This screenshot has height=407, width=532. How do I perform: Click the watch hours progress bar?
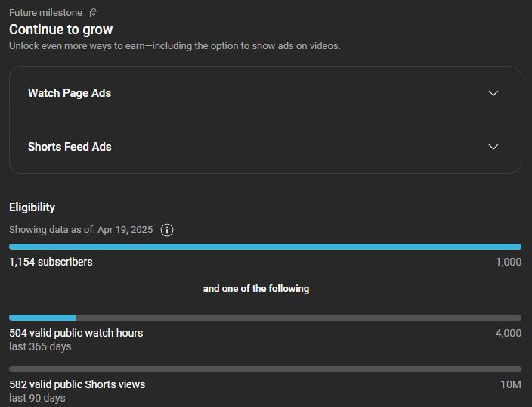tap(264, 318)
